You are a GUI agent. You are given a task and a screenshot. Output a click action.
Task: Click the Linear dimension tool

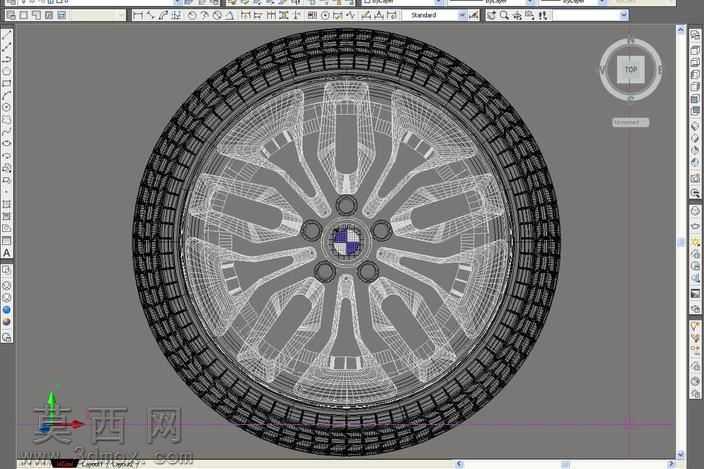(138, 15)
